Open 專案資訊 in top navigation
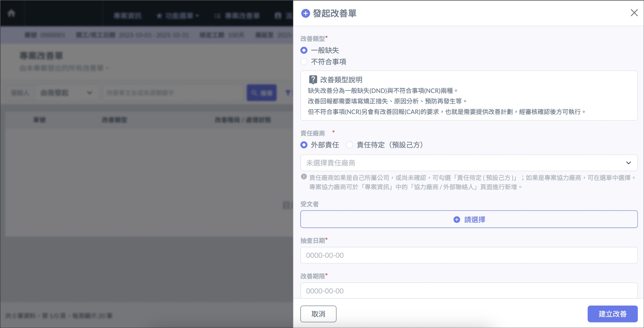Screen dimensions: 644x328 click(127, 16)
